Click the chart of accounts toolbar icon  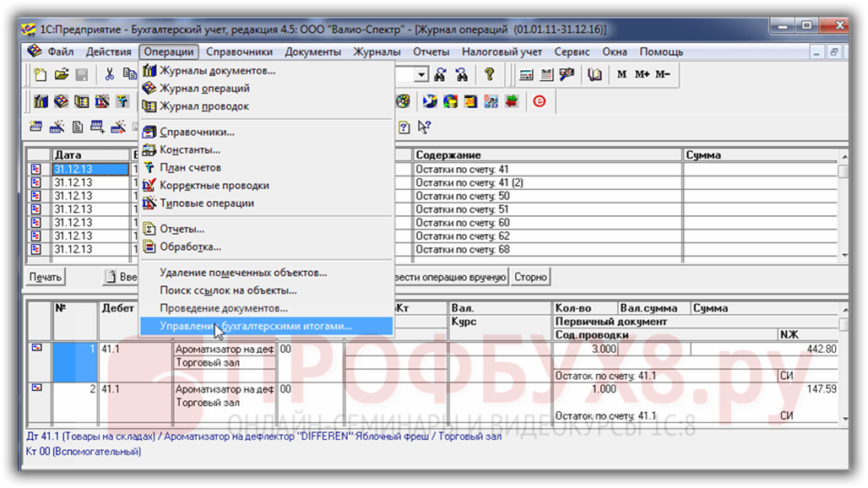(x=122, y=101)
